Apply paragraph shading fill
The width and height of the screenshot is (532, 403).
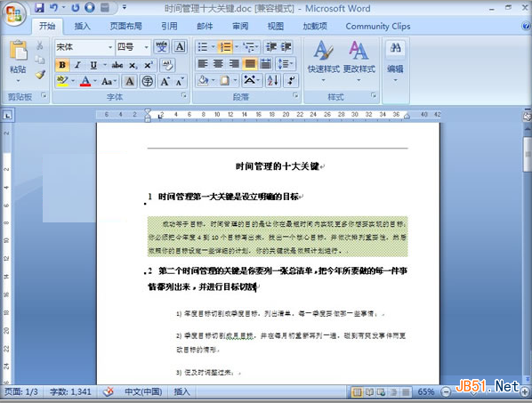tap(203, 80)
